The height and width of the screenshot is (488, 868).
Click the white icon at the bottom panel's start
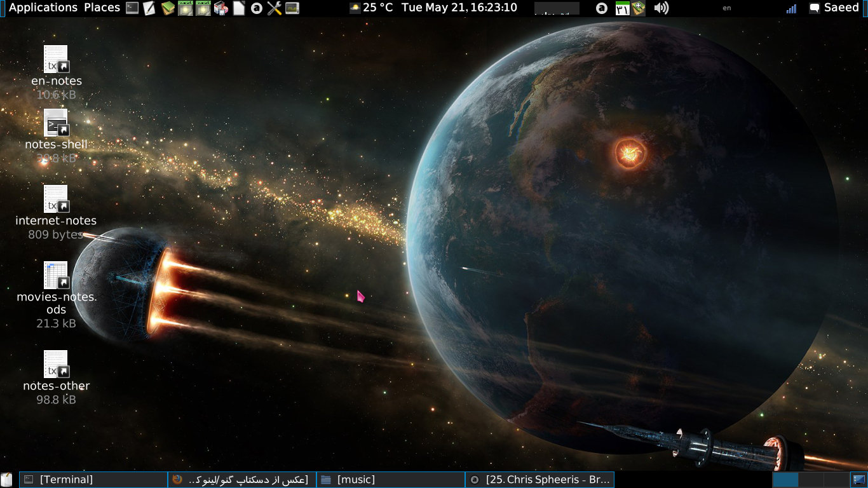[7, 480]
